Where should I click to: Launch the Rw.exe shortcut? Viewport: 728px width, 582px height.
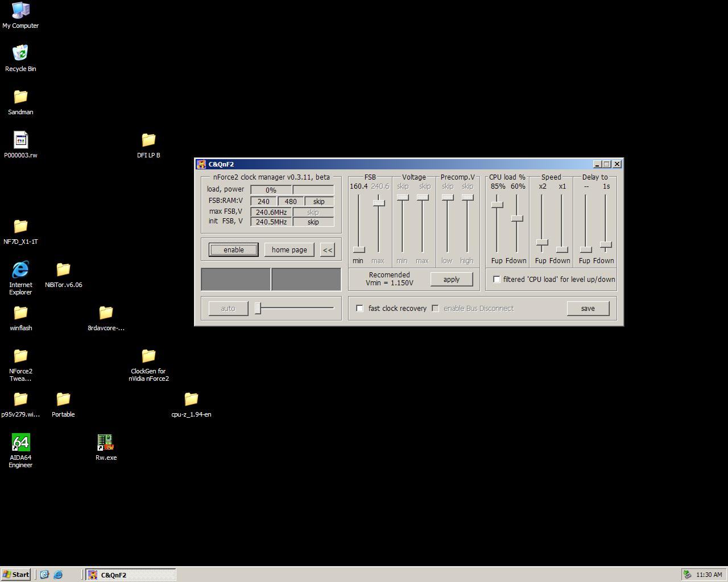(x=106, y=447)
